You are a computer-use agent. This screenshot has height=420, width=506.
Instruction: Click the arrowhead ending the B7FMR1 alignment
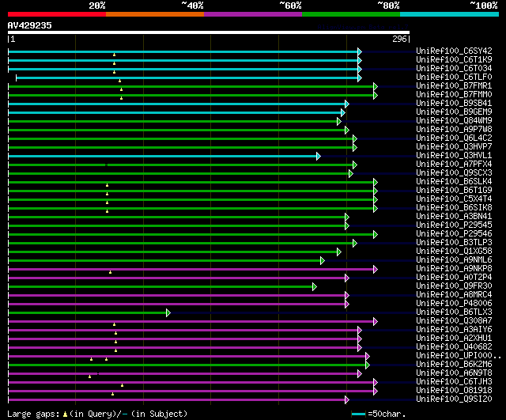click(375, 86)
